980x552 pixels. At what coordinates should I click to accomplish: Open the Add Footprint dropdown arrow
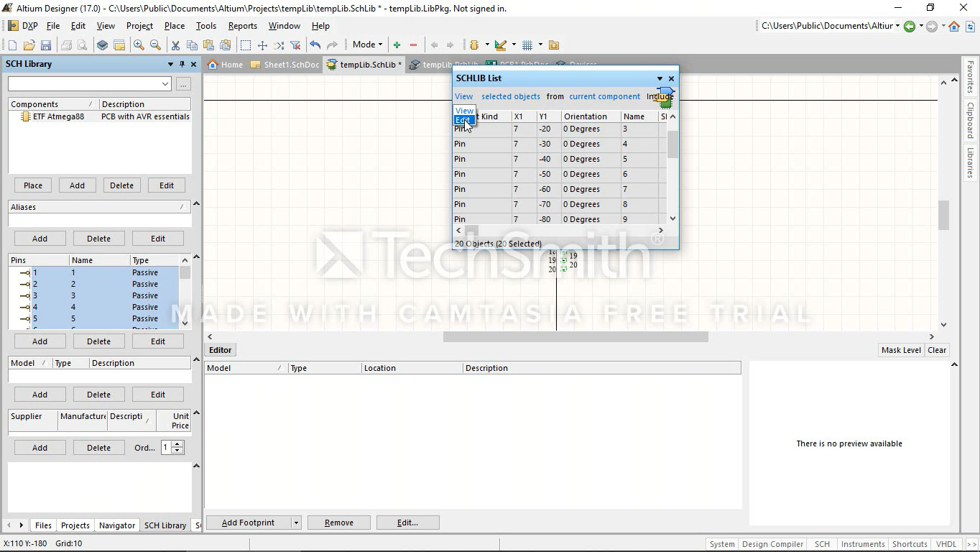tap(296, 523)
